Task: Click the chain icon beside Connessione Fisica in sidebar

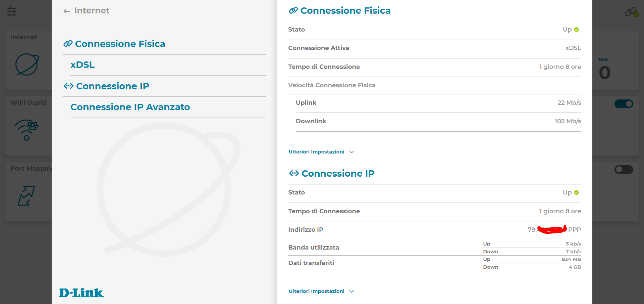Action: 68,44
